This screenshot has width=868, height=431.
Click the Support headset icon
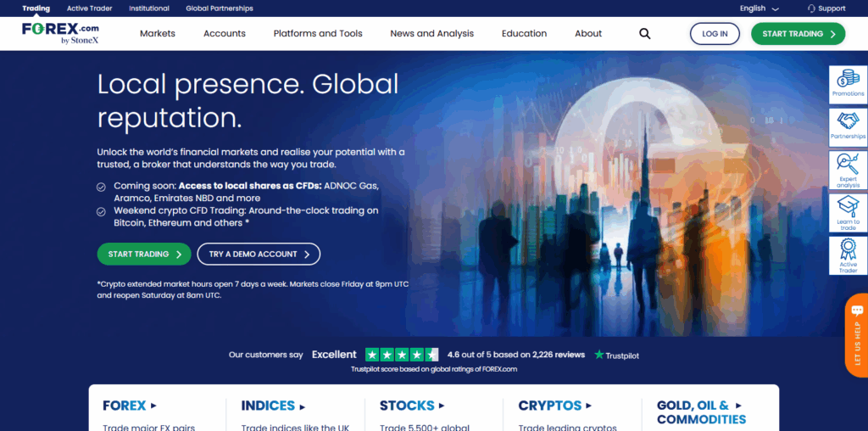[811, 8]
